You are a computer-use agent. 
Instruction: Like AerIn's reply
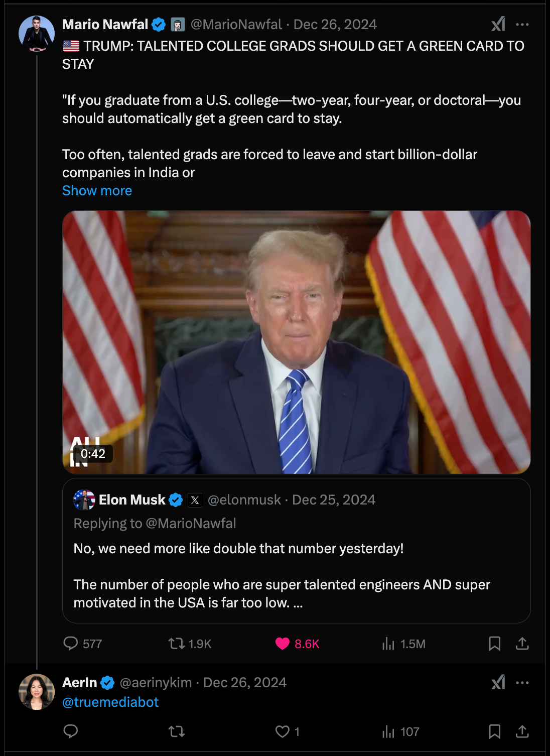point(283,731)
